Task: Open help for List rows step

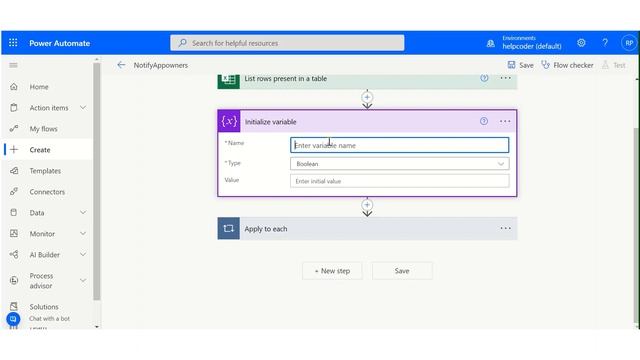Action: point(484,78)
